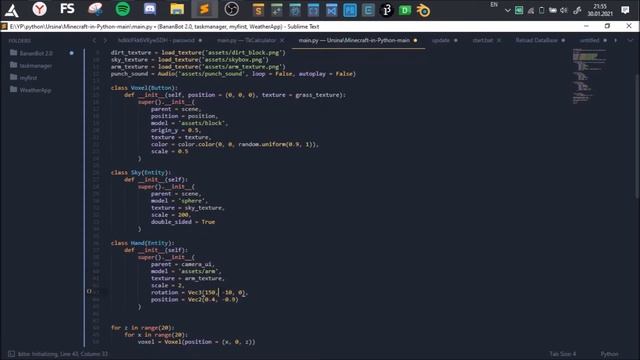Screen dimensions: 640x360
Task: Open the green D app icon on taskbar
Action: (x=405, y=10)
